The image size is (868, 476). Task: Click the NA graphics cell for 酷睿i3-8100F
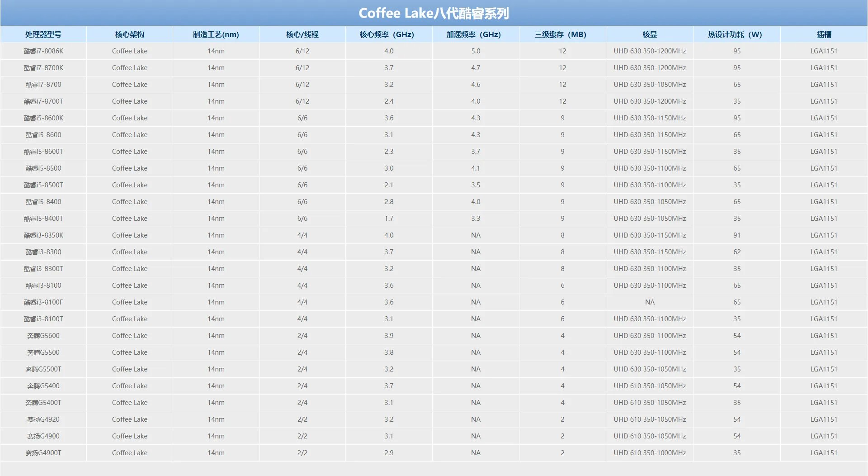pos(650,302)
